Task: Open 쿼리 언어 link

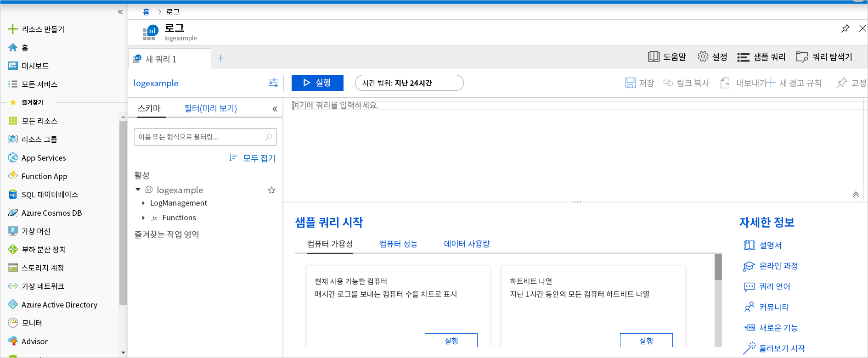Action: pyautogui.click(x=767, y=287)
